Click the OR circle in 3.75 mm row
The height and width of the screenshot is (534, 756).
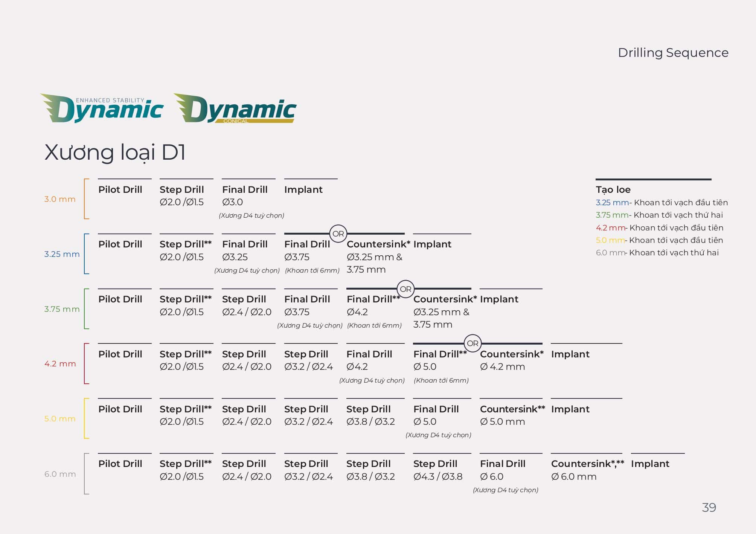405,289
